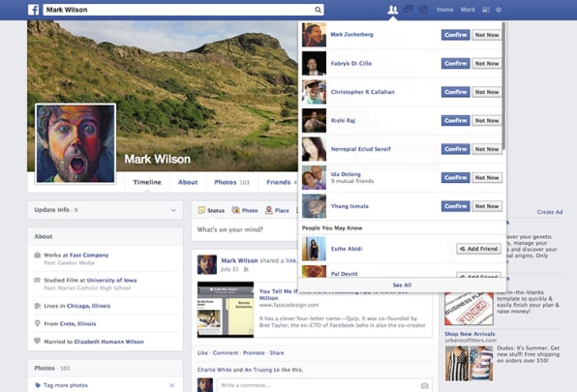The image size is (577, 392).
Task: Dismiss the Tag more photos prompt
Action: (x=172, y=385)
